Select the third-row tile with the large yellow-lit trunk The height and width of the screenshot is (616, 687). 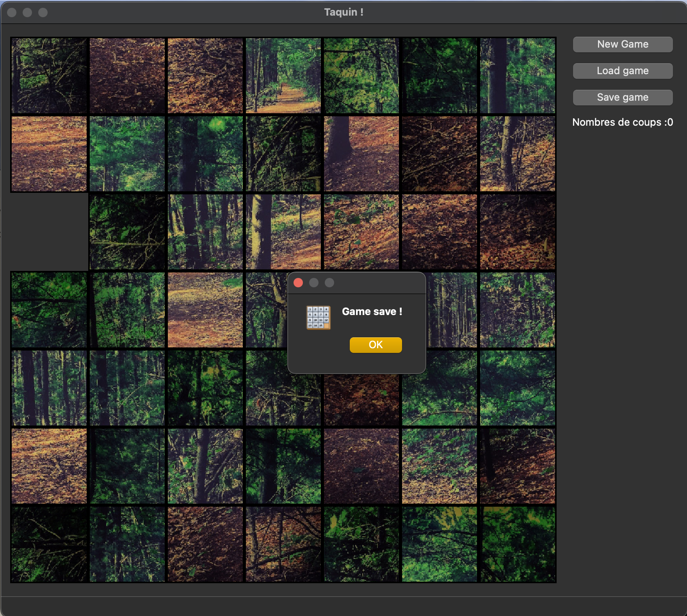coord(283,232)
